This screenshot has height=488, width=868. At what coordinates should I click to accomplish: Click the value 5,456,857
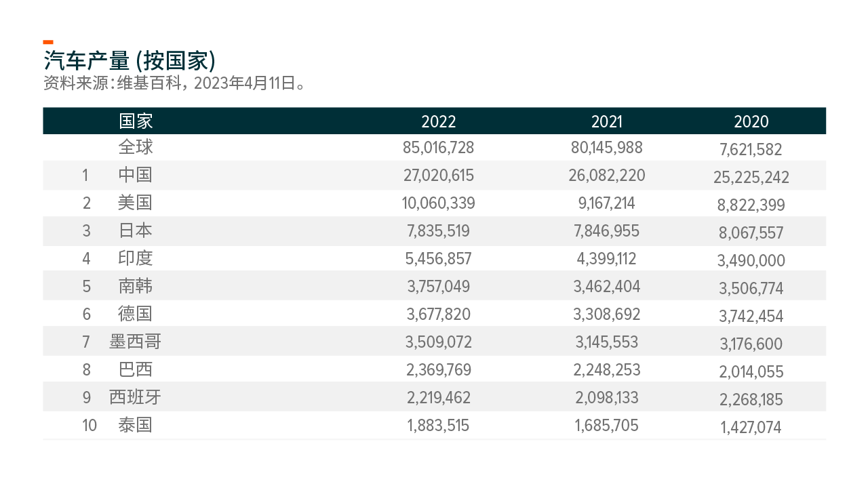click(x=439, y=259)
